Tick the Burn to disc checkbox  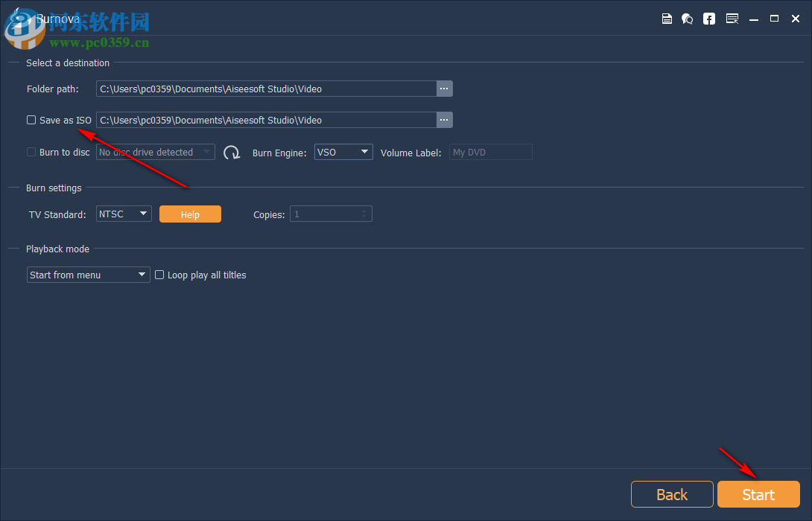pos(31,152)
